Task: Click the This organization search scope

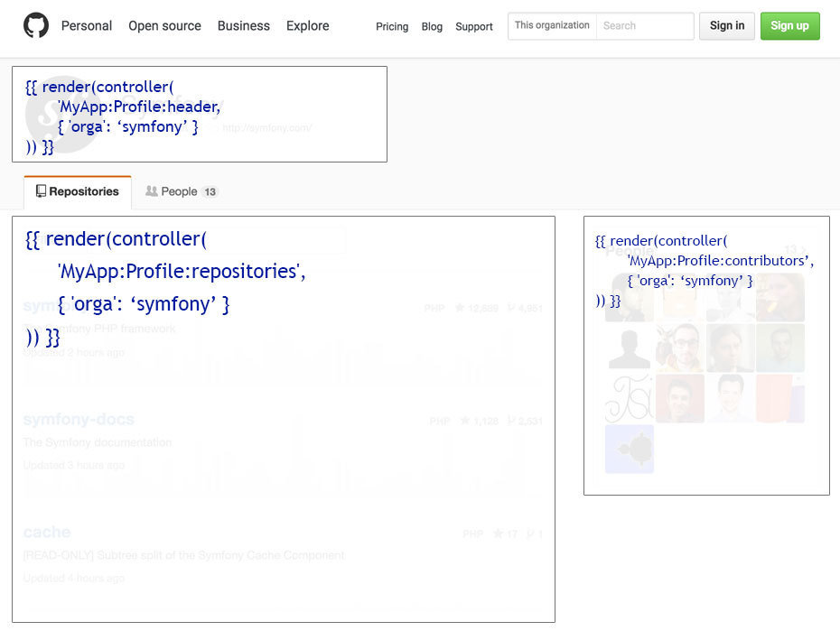Action: tap(552, 25)
